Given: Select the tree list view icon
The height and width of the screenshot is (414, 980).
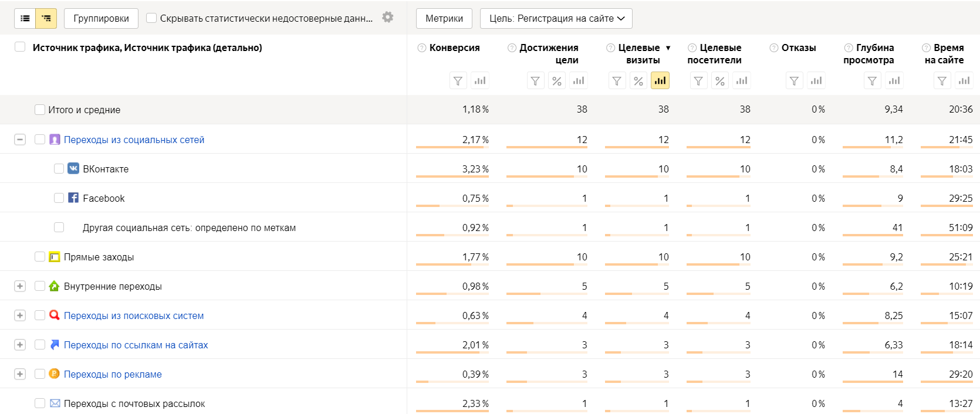Looking at the screenshot, I should point(46,18).
